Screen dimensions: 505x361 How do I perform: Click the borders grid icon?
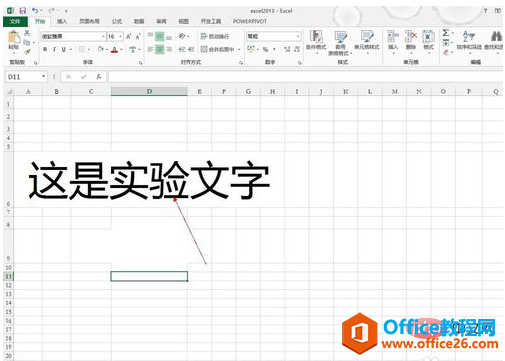click(x=82, y=49)
